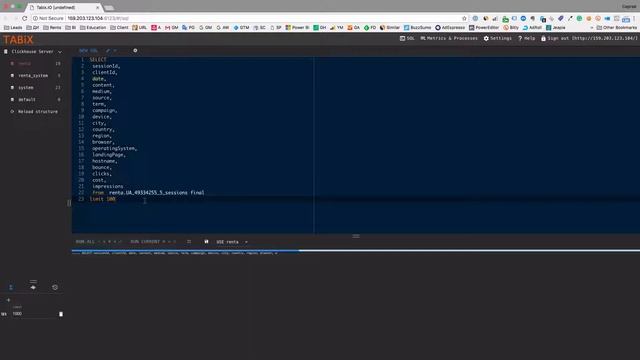Reload the browser page

pyautogui.click(x=24, y=18)
